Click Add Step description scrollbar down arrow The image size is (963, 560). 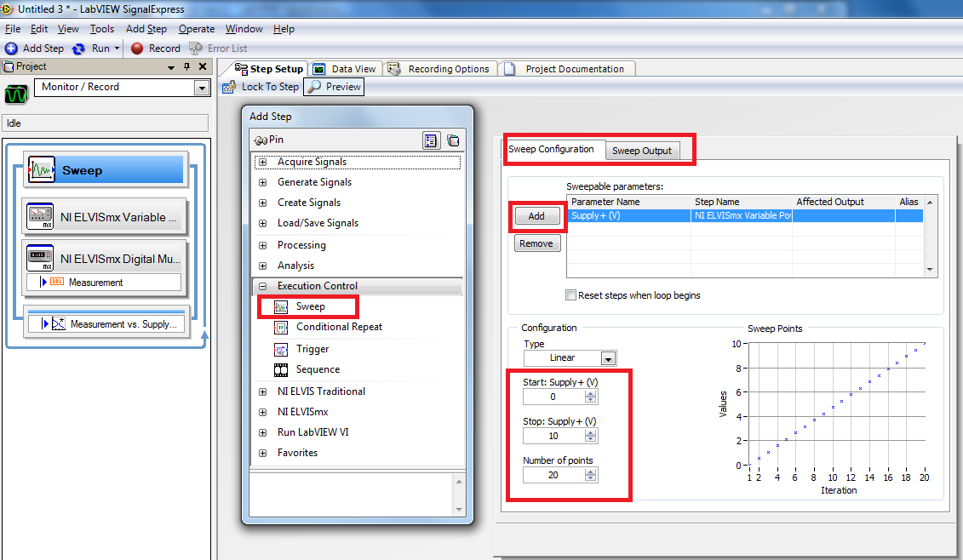pyautogui.click(x=459, y=510)
